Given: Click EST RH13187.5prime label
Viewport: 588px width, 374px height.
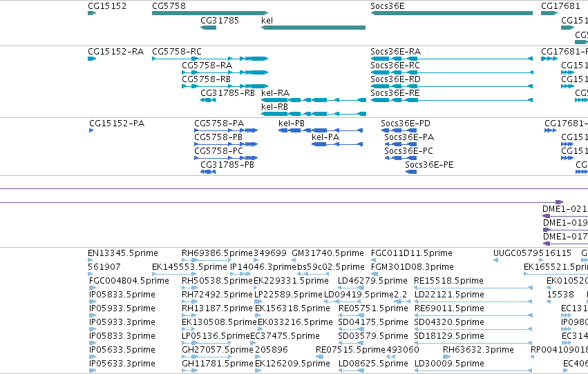Looking at the screenshot, I should (x=217, y=309).
